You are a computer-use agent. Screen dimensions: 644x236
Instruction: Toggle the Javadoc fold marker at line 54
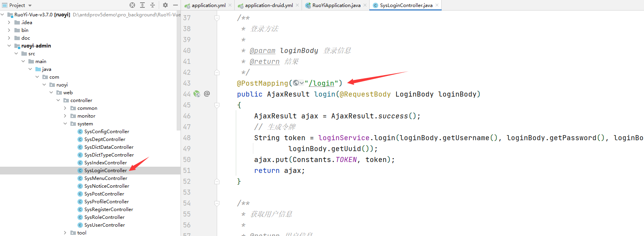click(x=217, y=203)
